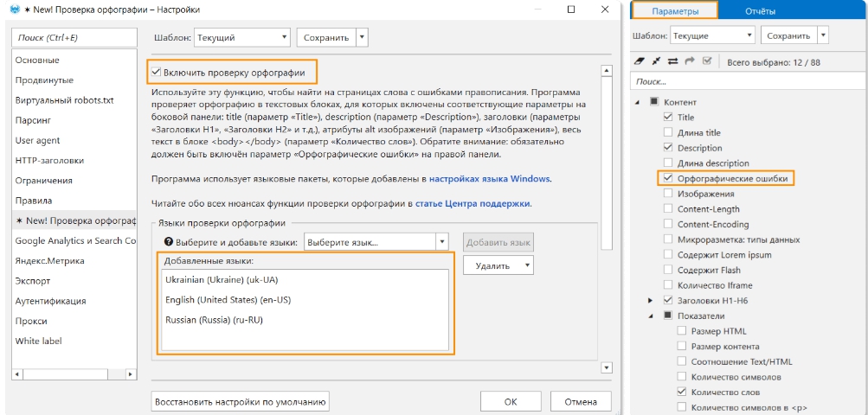Expand the Заголовки H1-H6 tree node
This screenshot has width=868, height=415.
click(651, 300)
